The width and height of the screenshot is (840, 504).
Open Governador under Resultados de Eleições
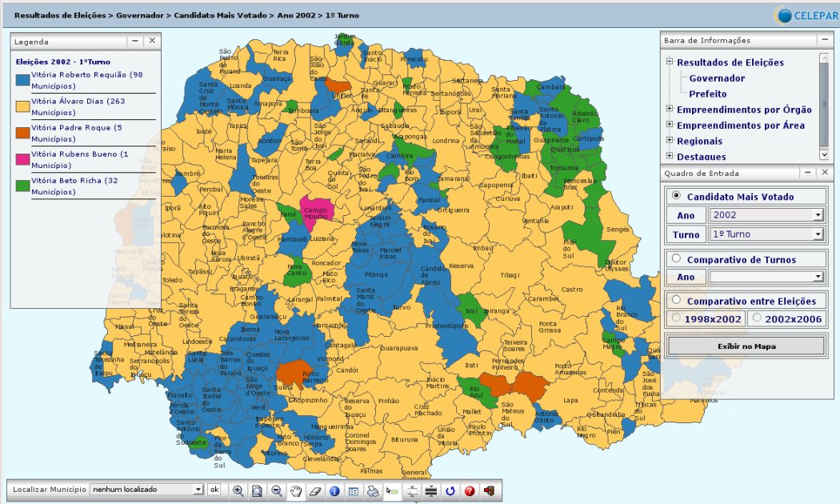(x=716, y=78)
